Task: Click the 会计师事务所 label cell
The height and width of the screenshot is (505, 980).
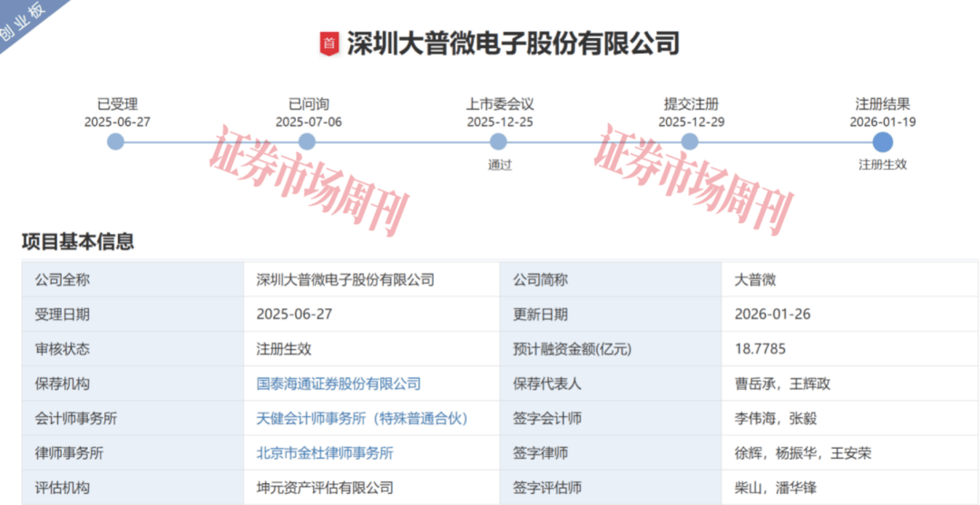Action: pos(132,418)
